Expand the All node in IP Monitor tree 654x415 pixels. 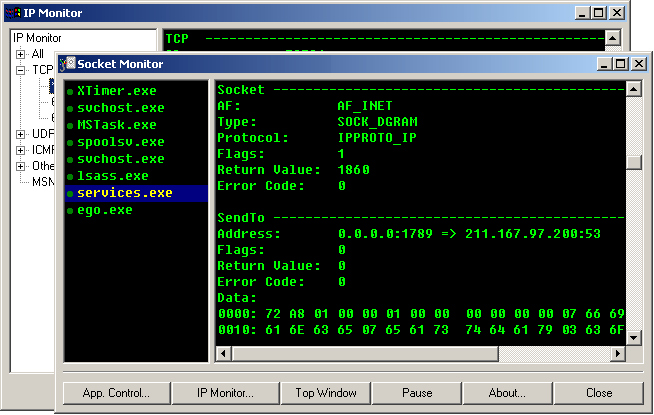[x=20, y=54]
